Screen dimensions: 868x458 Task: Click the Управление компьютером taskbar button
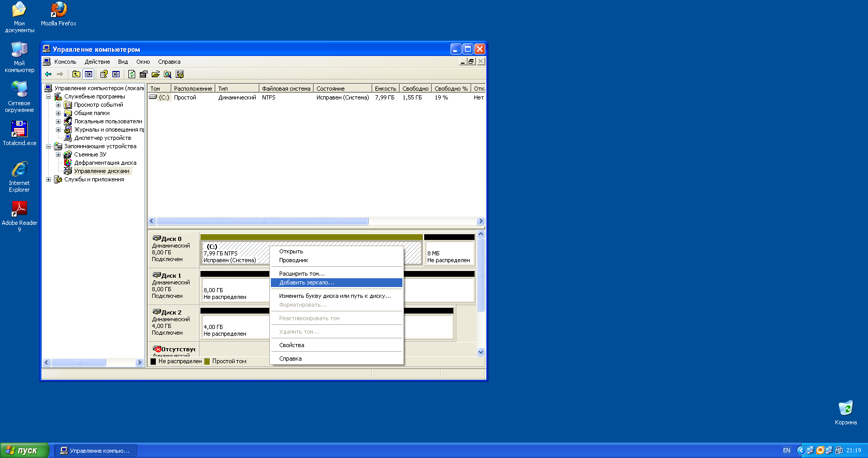(x=96, y=451)
